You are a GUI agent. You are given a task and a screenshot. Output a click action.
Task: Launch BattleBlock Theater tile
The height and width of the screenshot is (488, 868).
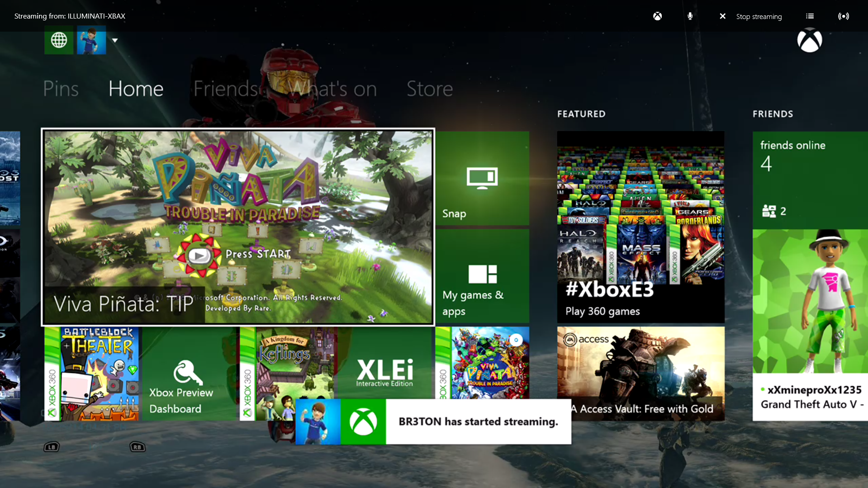point(92,374)
